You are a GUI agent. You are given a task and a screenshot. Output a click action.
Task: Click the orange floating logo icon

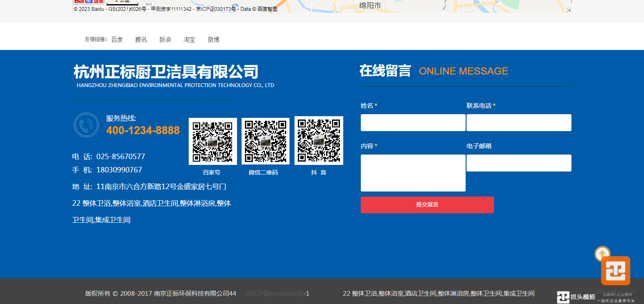pyautogui.click(x=615, y=271)
